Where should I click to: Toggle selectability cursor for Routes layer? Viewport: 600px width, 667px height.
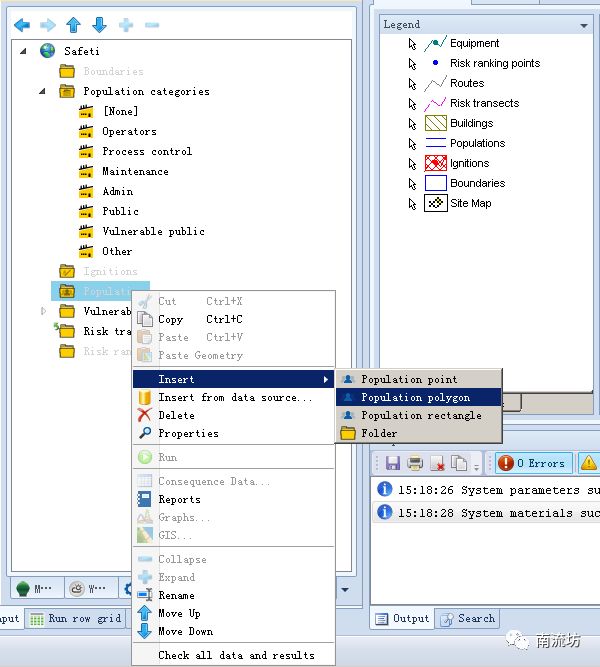point(412,84)
